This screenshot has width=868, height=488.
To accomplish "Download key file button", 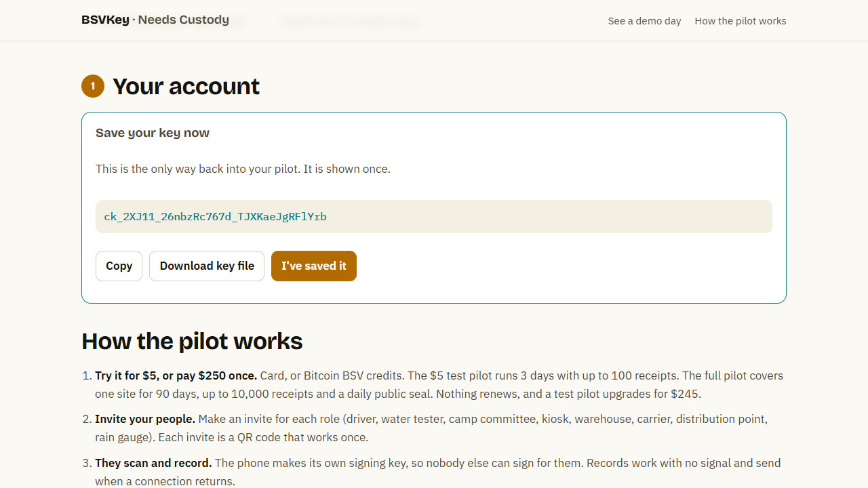I will [207, 266].
